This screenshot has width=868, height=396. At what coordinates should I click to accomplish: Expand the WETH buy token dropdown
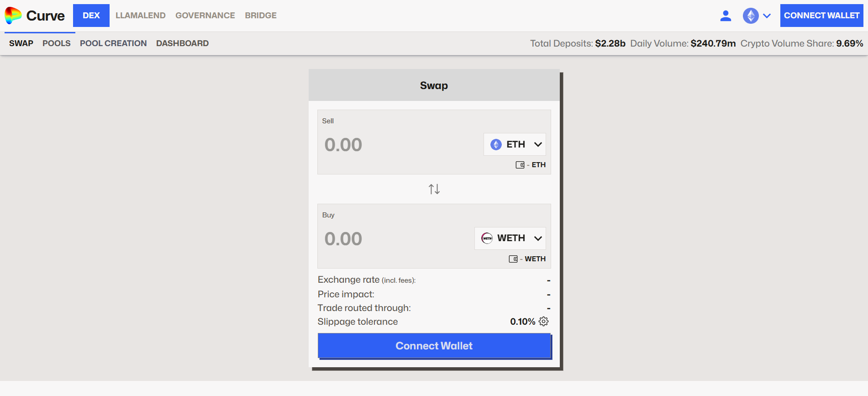(x=538, y=238)
